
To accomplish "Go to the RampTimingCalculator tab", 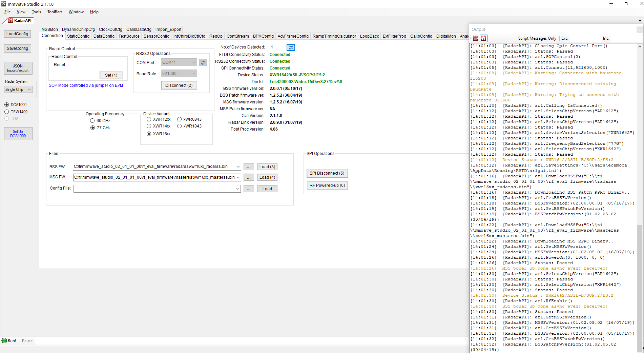I will click(x=334, y=36).
